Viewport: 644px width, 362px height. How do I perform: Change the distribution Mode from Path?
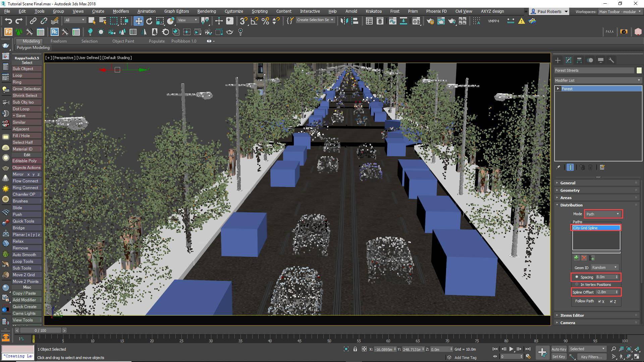[x=603, y=214]
